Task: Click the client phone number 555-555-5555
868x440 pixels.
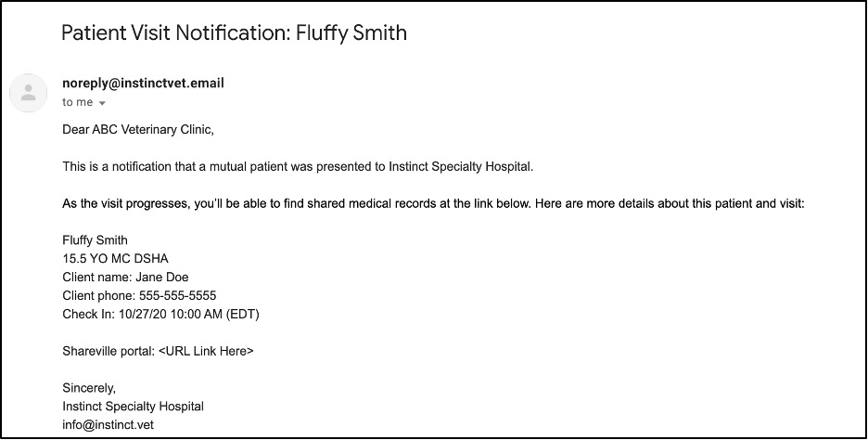Action: point(178,296)
